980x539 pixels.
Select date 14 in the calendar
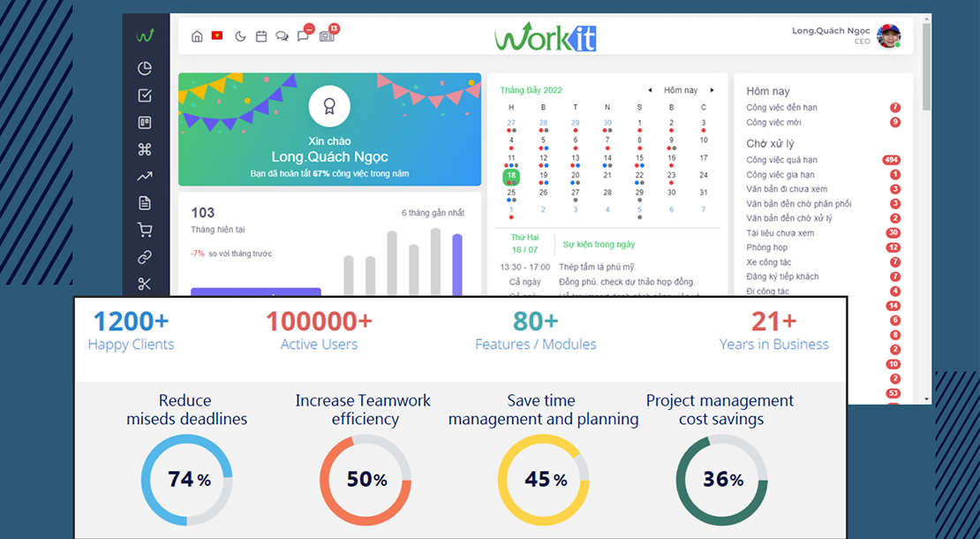point(607,159)
